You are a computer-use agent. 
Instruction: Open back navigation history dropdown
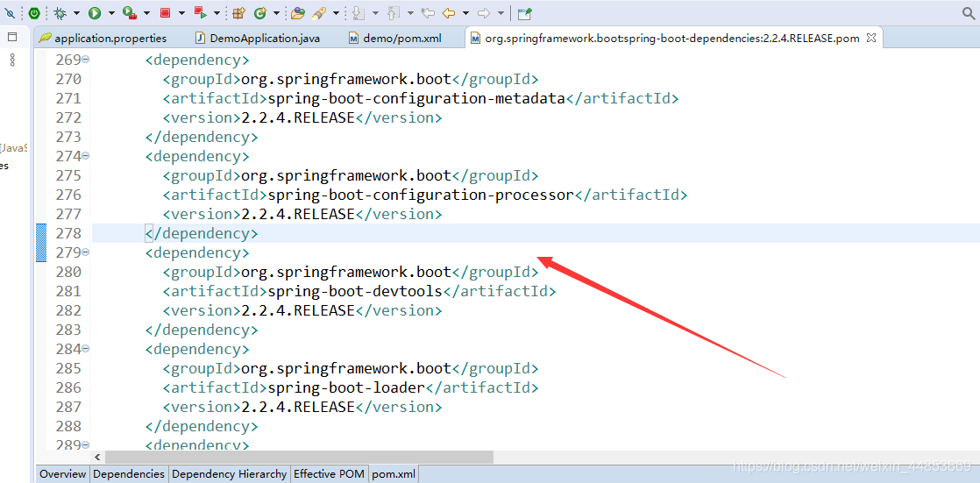point(465,12)
